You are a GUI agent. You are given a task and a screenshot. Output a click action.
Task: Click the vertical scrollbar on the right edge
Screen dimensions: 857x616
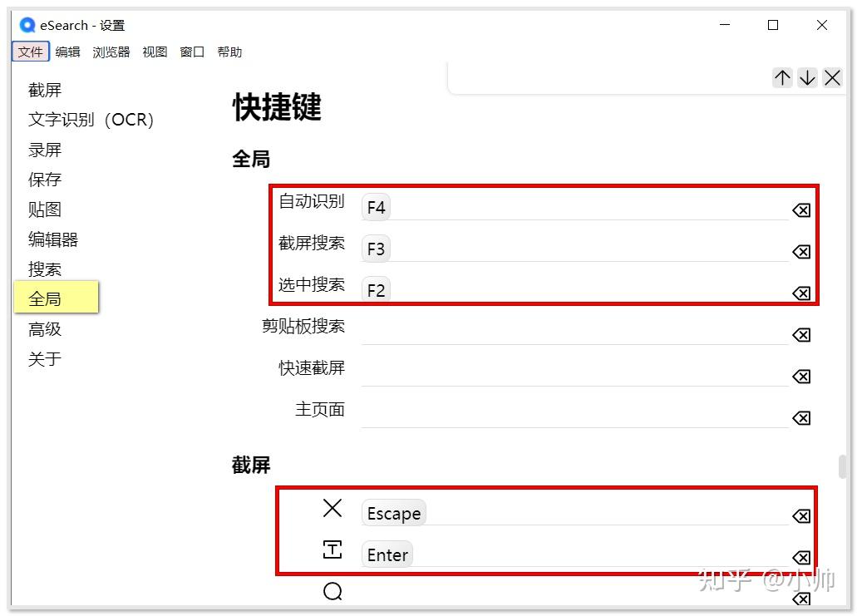click(x=841, y=466)
